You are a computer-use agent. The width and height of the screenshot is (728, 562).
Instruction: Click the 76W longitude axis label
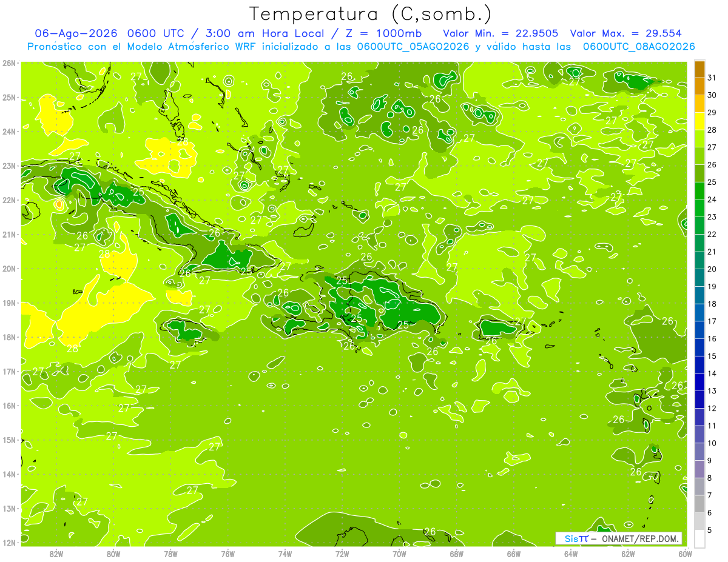pos(227,554)
